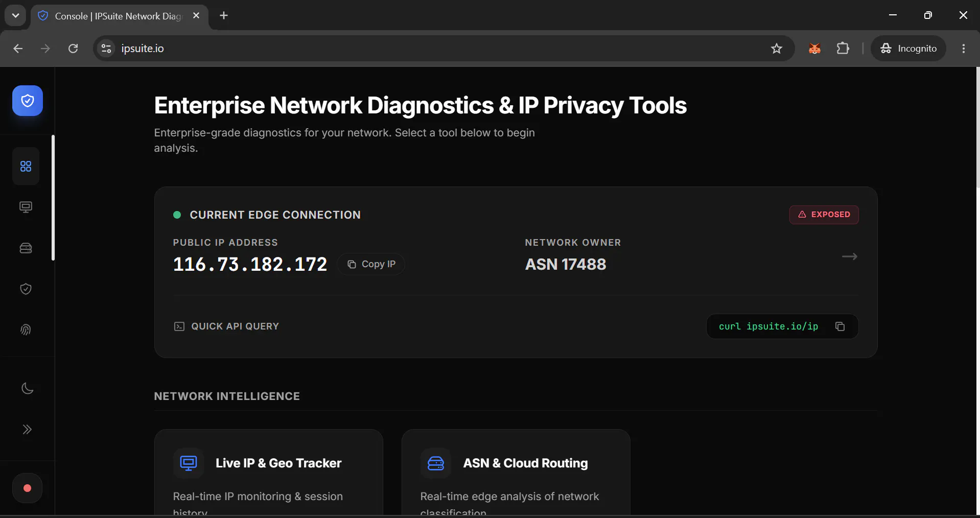Copy the curl ipsuite.io/ip command

[840, 326]
